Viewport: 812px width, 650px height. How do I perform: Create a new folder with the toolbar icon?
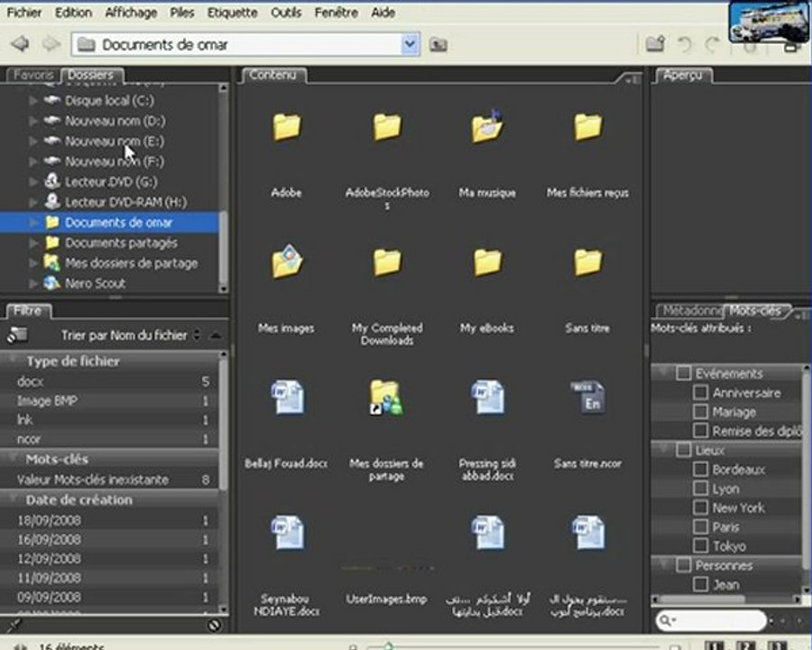[655, 44]
